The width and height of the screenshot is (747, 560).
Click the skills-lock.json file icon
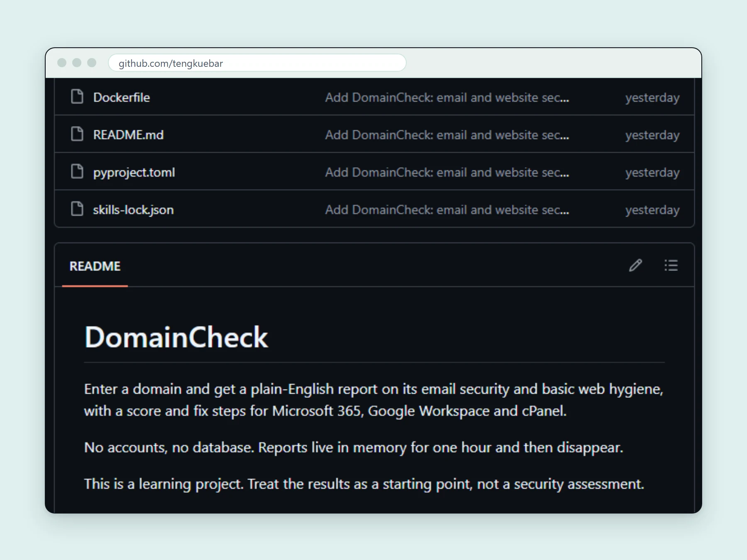coord(77,209)
